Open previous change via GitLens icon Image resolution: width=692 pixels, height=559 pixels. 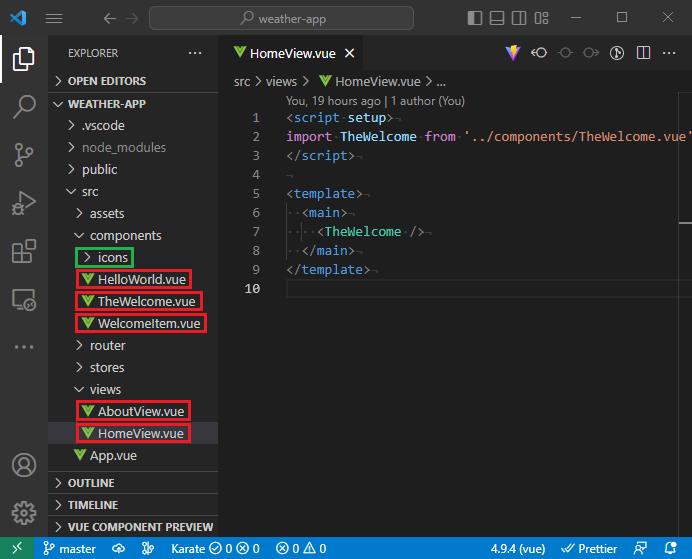pyautogui.click(x=539, y=53)
